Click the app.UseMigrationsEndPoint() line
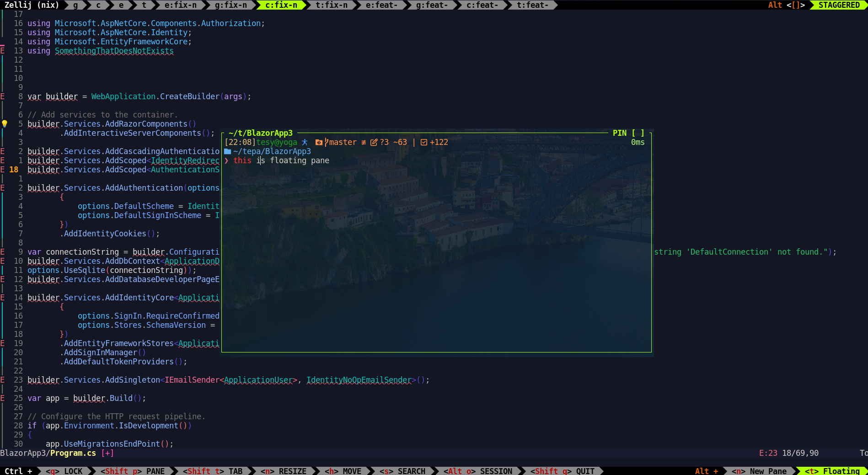The height and width of the screenshot is (475, 868). pos(110,444)
